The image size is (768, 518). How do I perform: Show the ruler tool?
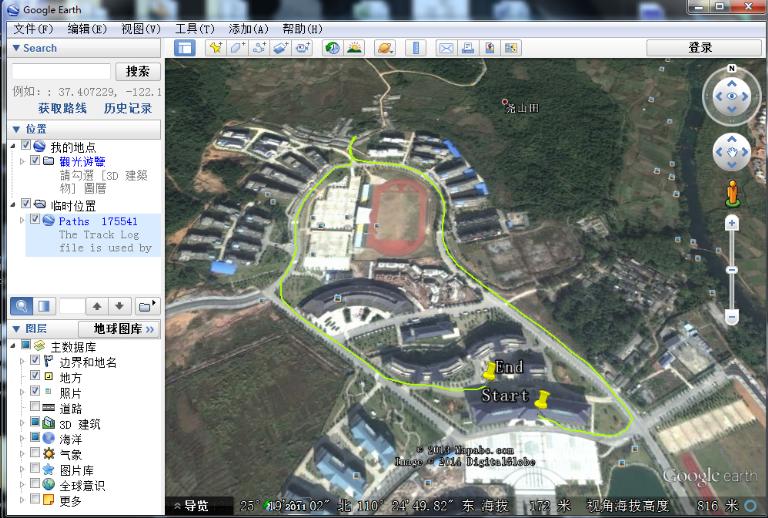416,48
